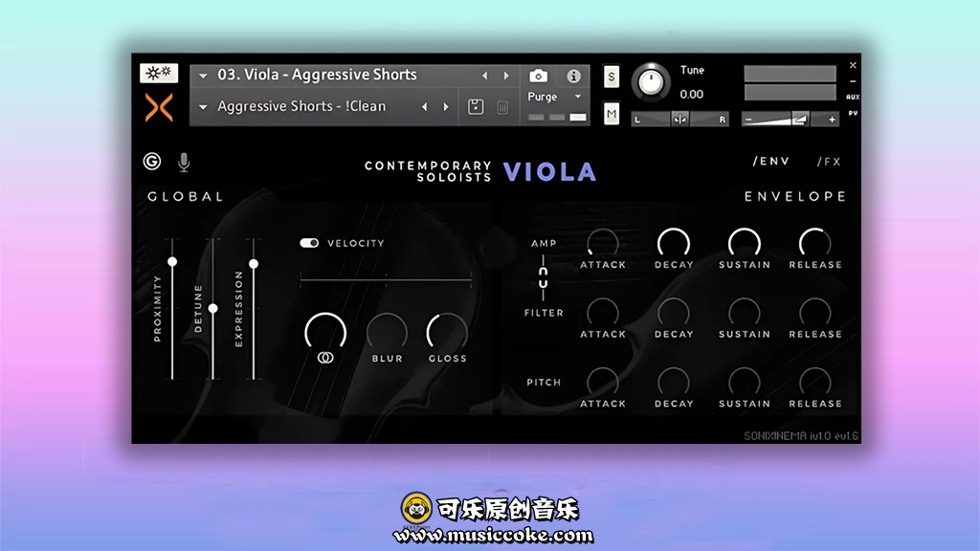Toggle the PV button
This screenshot has width=980, height=551.
click(853, 113)
